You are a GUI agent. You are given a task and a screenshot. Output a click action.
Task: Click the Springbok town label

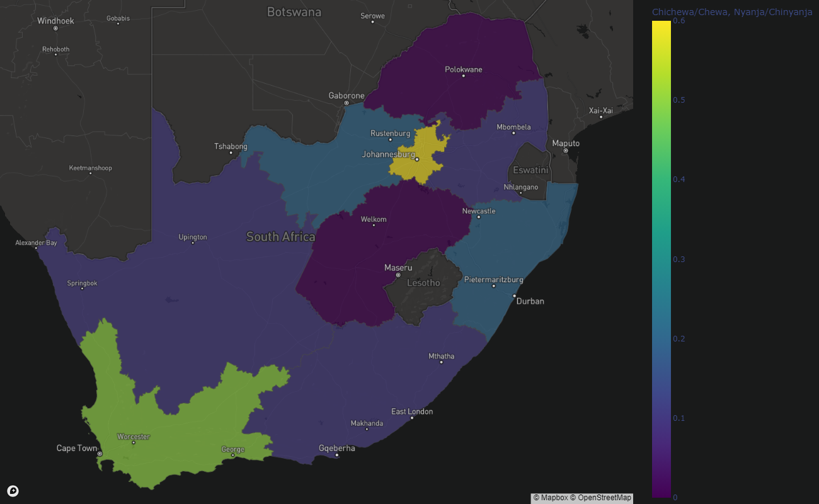83,283
